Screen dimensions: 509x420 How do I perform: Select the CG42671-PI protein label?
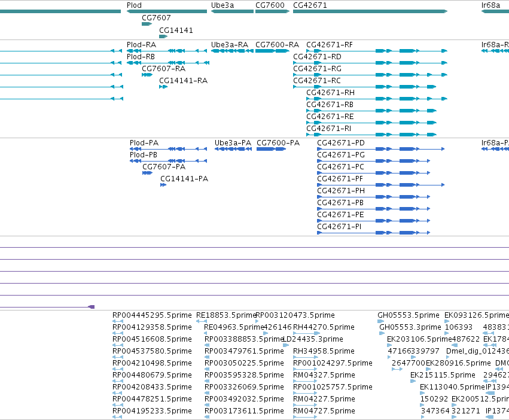(339, 227)
